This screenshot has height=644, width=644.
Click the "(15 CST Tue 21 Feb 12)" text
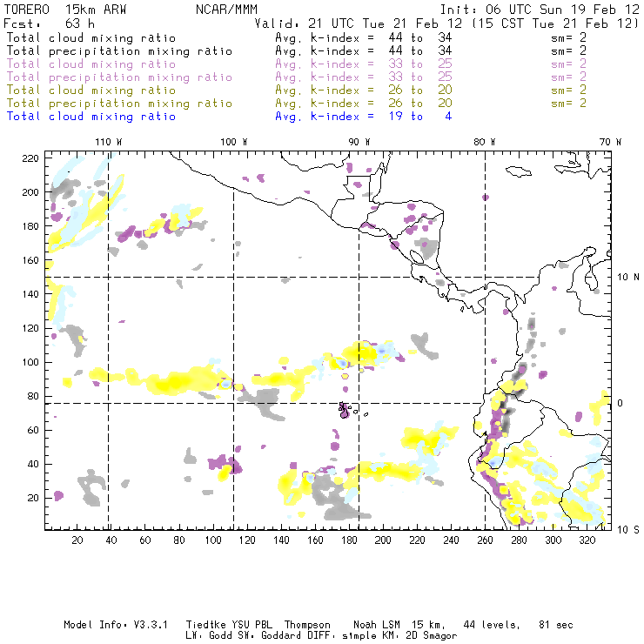coord(555,23)
